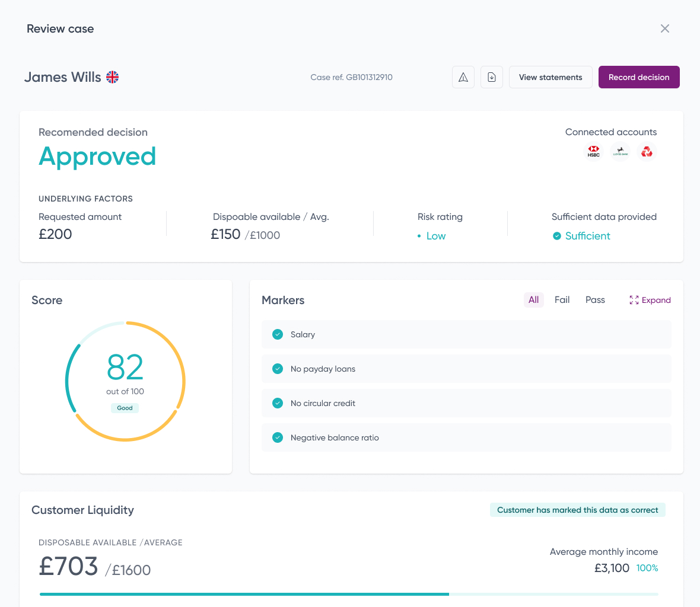Show all markers with the All tab
The height and width of the screenshot is (607, 700).
[x=533, y=300]
